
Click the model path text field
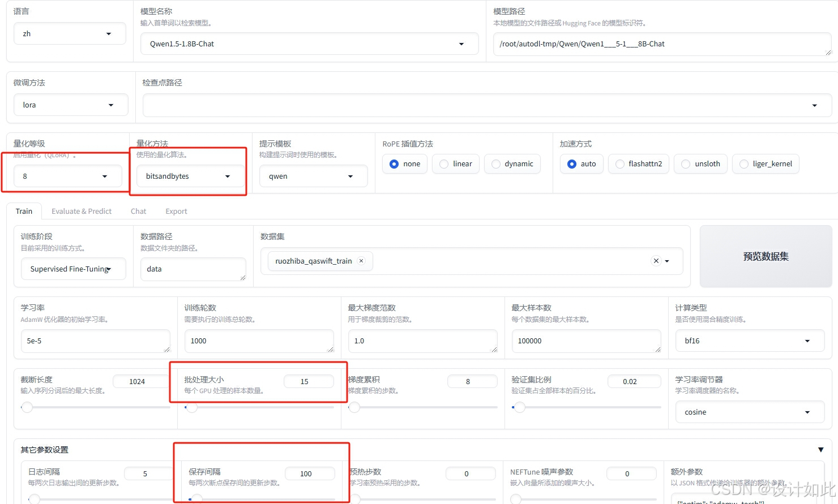tap(662, 44)
